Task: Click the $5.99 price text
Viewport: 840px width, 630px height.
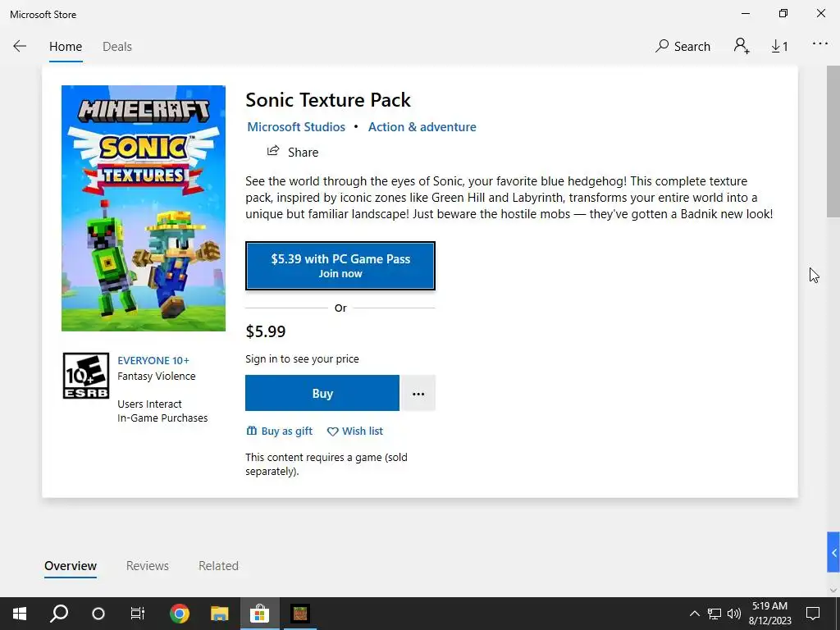Action: (266, 331)
